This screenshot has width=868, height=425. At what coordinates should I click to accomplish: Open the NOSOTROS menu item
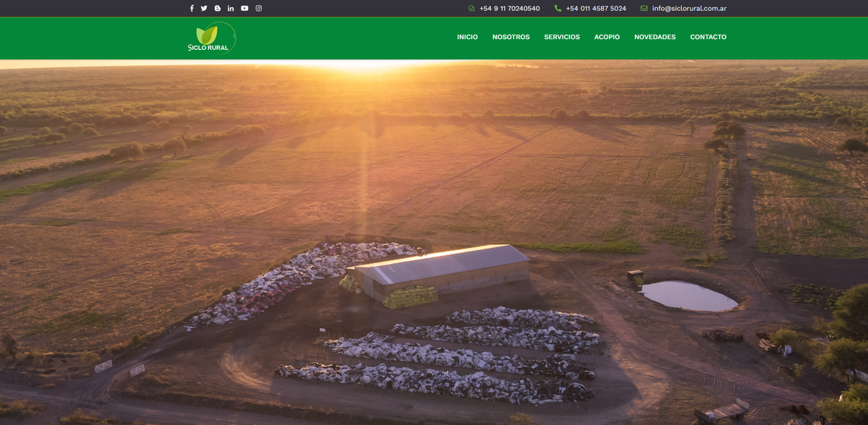click(x=511, y=37)
